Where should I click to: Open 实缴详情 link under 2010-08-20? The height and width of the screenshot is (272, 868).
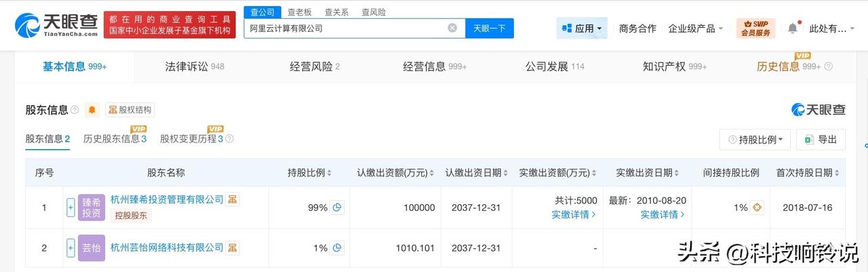(x=663, y=214)
